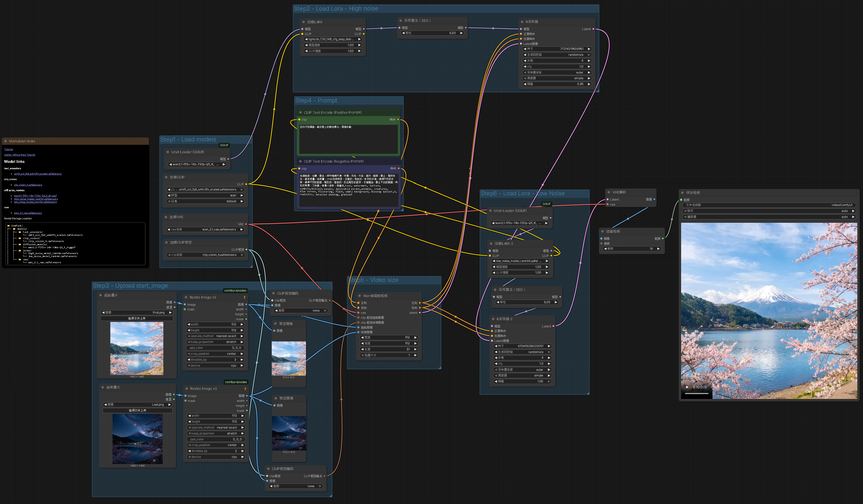Click 起始图像 input port on Wan首尾帧视频
This screenshot has height=504, width=863.
(x=358, y=327)
